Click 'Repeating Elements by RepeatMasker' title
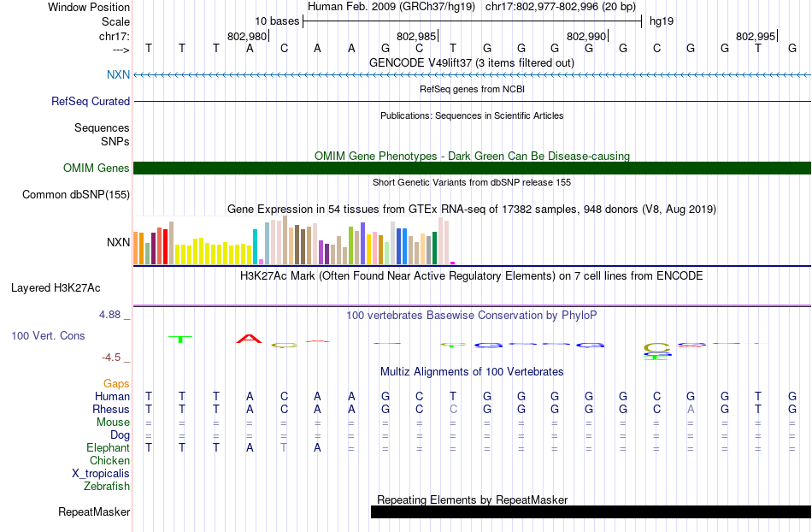 472,499
